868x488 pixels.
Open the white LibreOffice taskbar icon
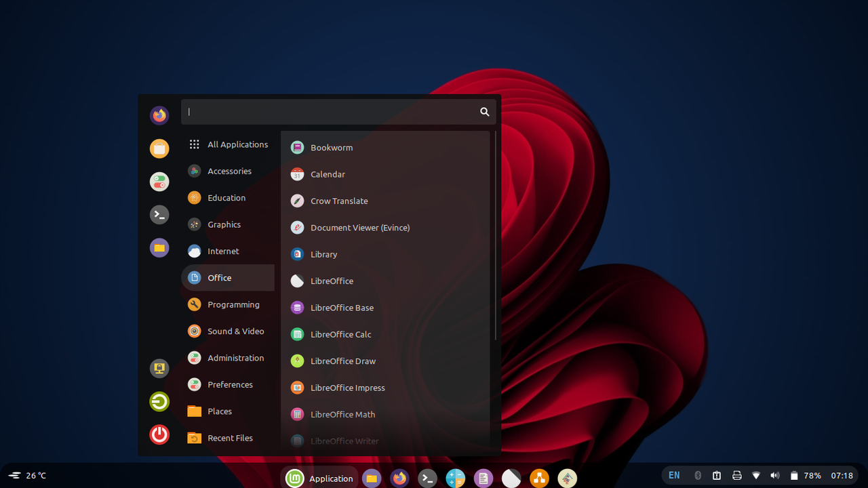point(511,479)
